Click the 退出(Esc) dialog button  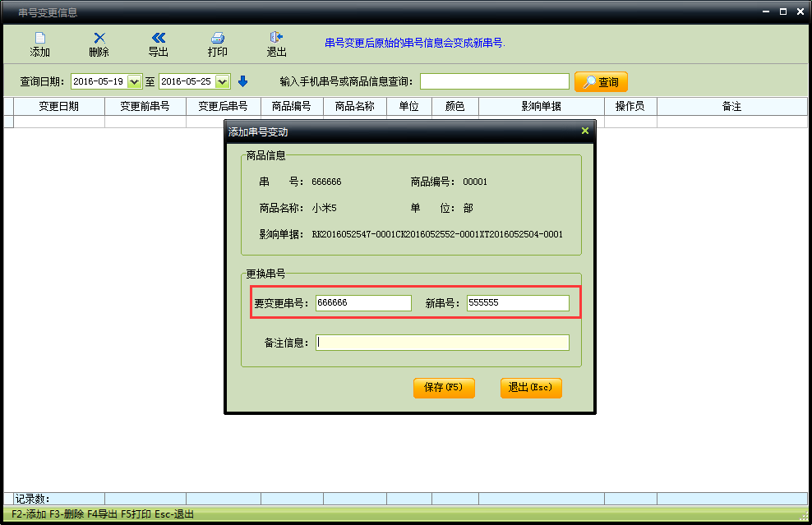pyautogui.click(x=531, y=388)
